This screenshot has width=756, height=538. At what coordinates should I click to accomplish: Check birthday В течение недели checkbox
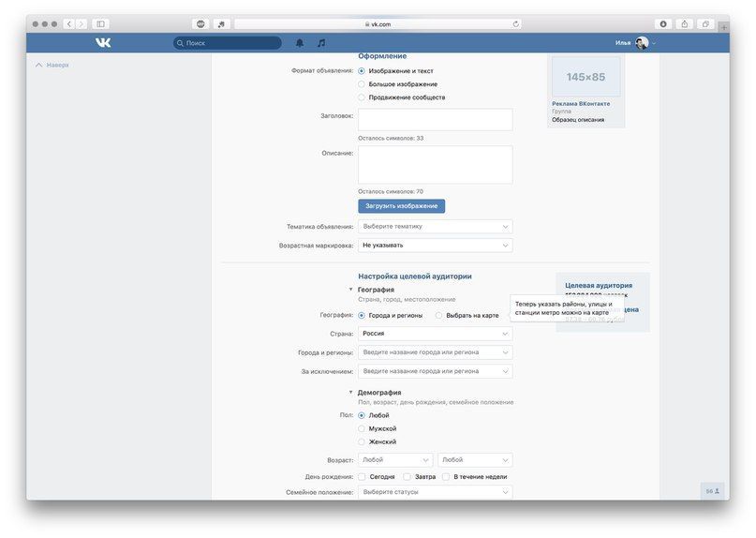tap(446, 477)
